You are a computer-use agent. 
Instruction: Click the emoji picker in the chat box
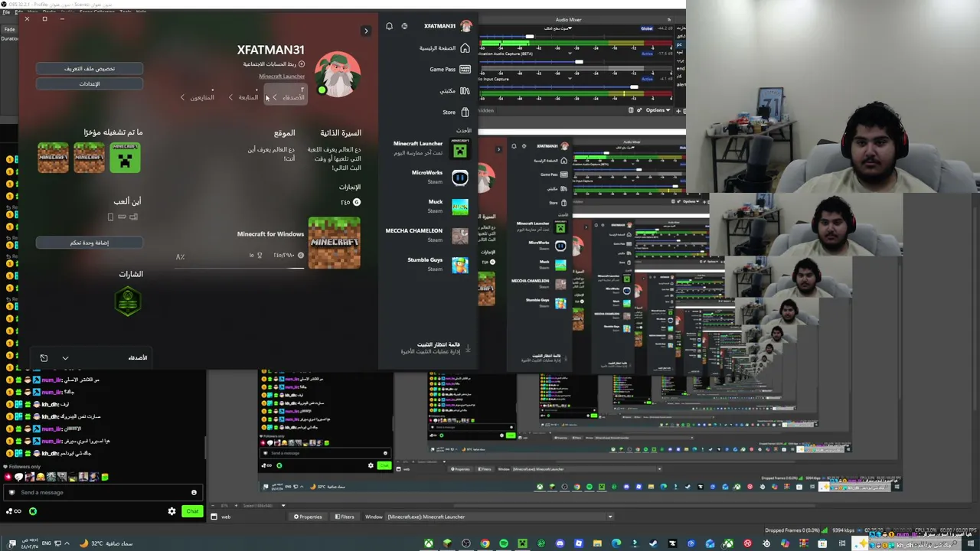point(194,493)
